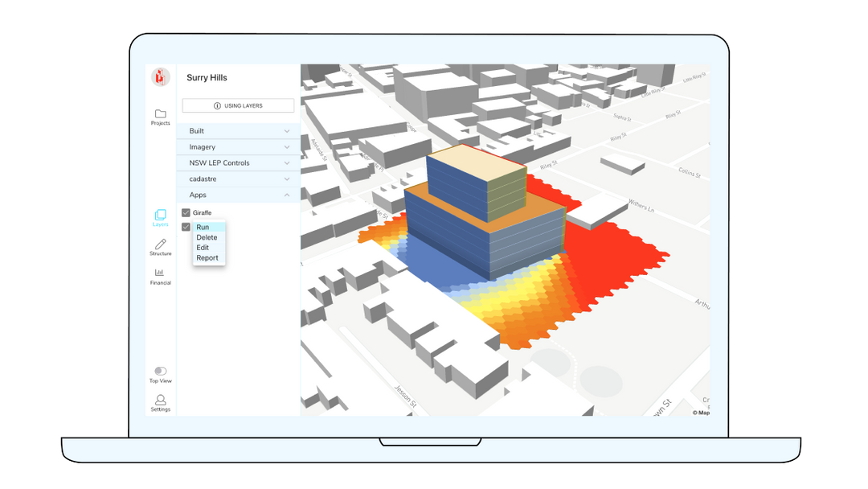The height and width of the screenshot is (489, 868).
Task: Click the red building app logo
Action: point(160,77)
